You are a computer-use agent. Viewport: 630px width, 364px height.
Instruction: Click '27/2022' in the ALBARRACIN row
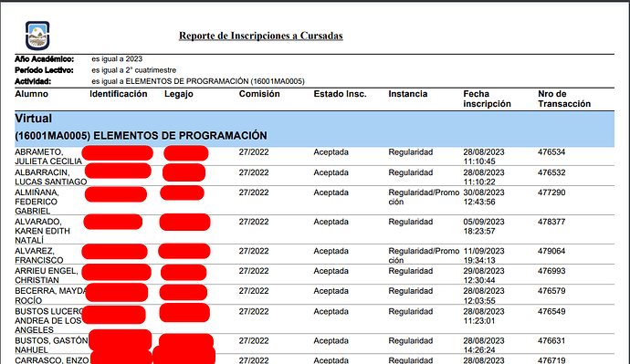point(254,172)
